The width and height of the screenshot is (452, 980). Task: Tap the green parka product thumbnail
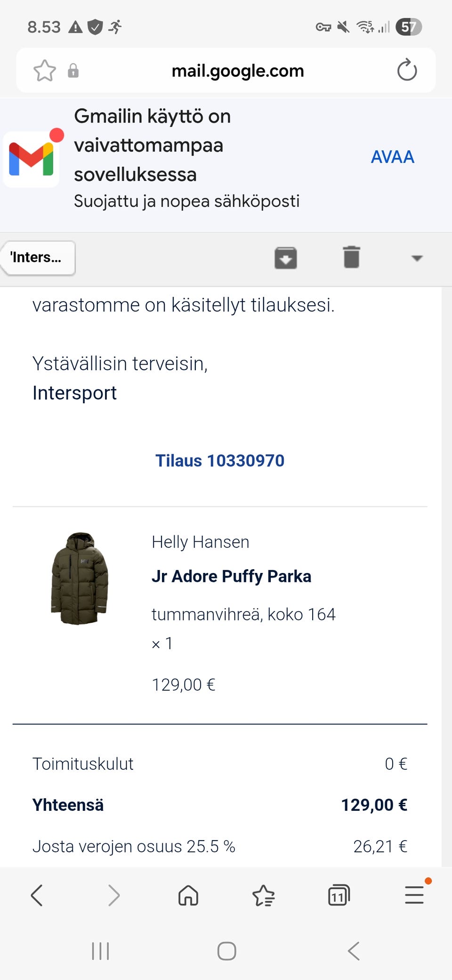click(x=79, y=579)
